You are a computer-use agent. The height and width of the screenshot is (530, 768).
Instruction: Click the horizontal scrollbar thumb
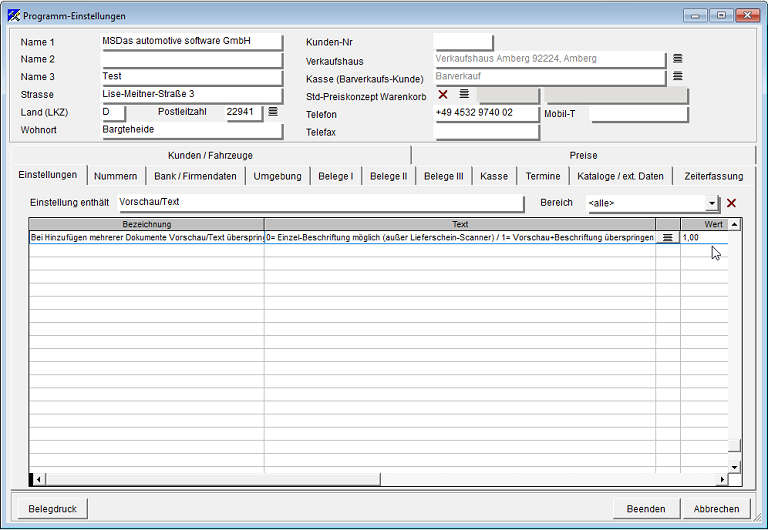coord(213,480)
